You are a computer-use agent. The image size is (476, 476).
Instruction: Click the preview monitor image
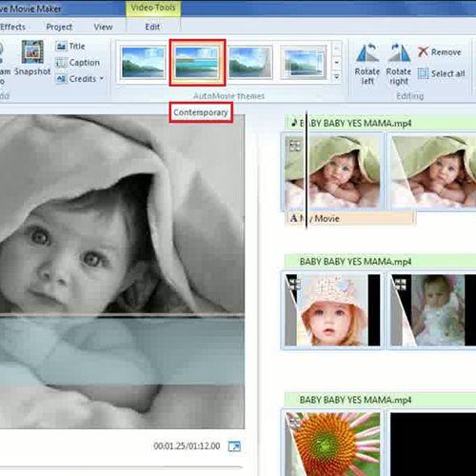(122, 271)
